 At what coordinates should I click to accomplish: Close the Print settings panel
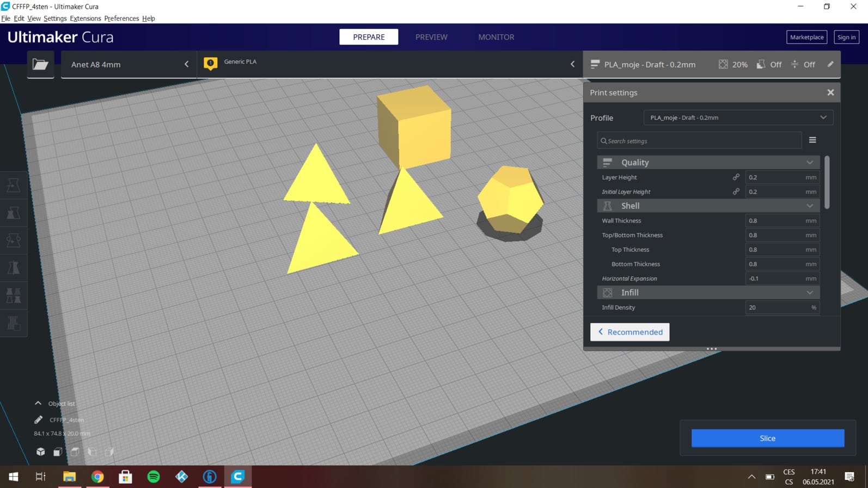point(830,92)
